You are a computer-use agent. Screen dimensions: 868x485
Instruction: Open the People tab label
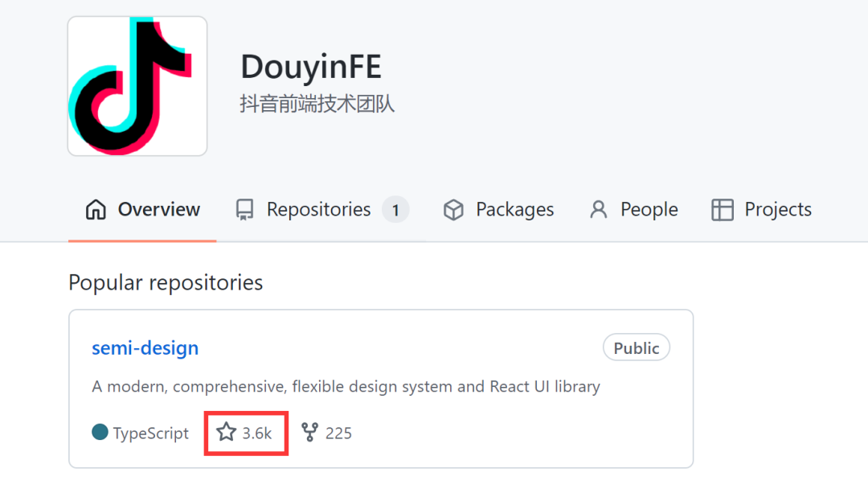pos(649,210)
